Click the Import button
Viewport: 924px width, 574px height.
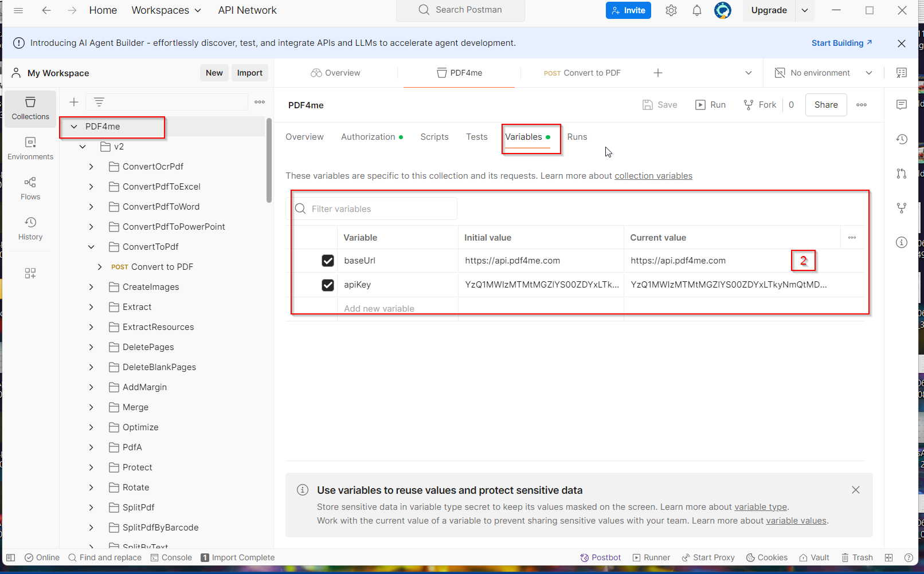coord(250,73)
